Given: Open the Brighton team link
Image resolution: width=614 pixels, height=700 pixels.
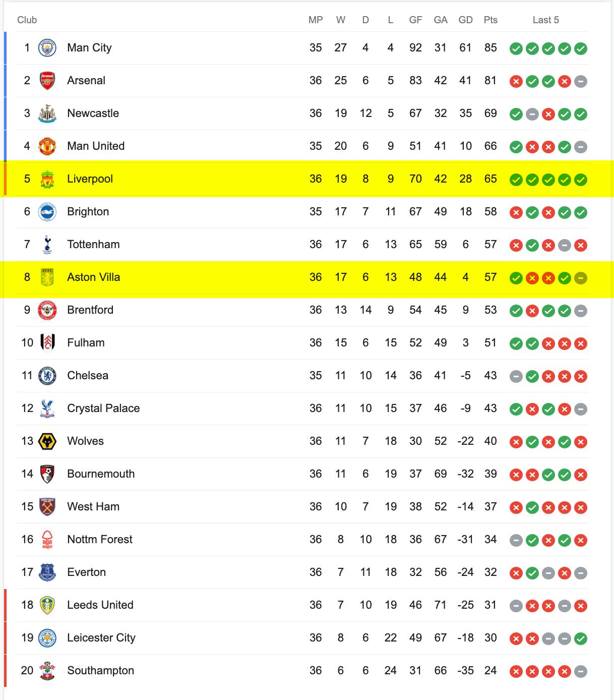Looking at the screenshot, I should click(88, 212).
